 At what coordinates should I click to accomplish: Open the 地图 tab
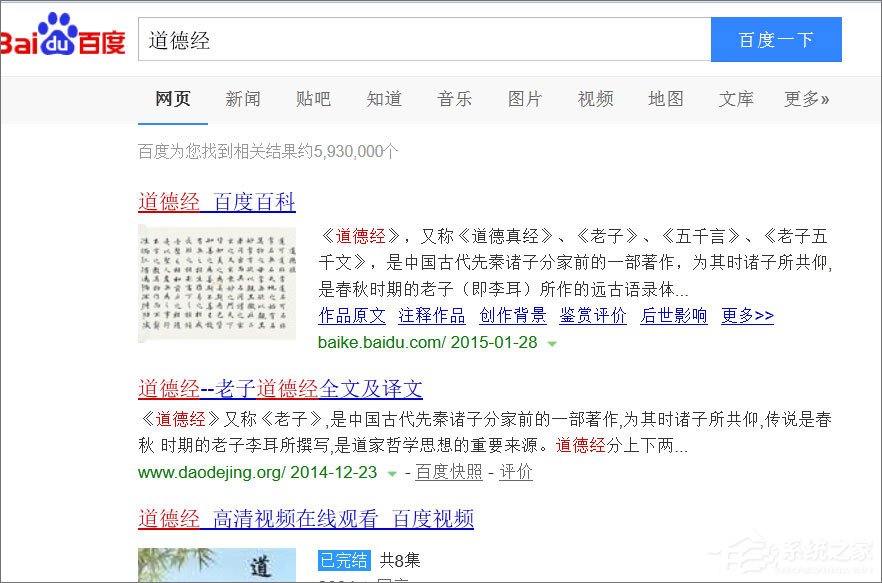665,99
